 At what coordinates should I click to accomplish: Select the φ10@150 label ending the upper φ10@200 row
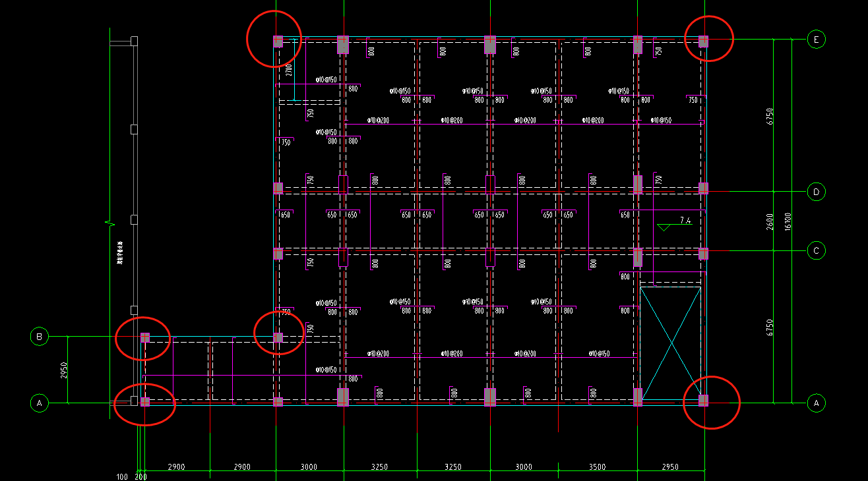[x=661, y=121]
